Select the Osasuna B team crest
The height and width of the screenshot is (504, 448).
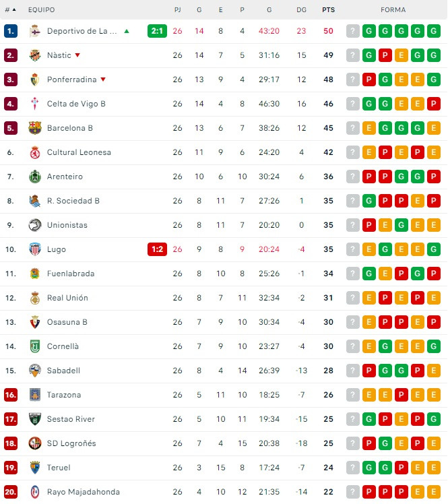click(35, 322)
